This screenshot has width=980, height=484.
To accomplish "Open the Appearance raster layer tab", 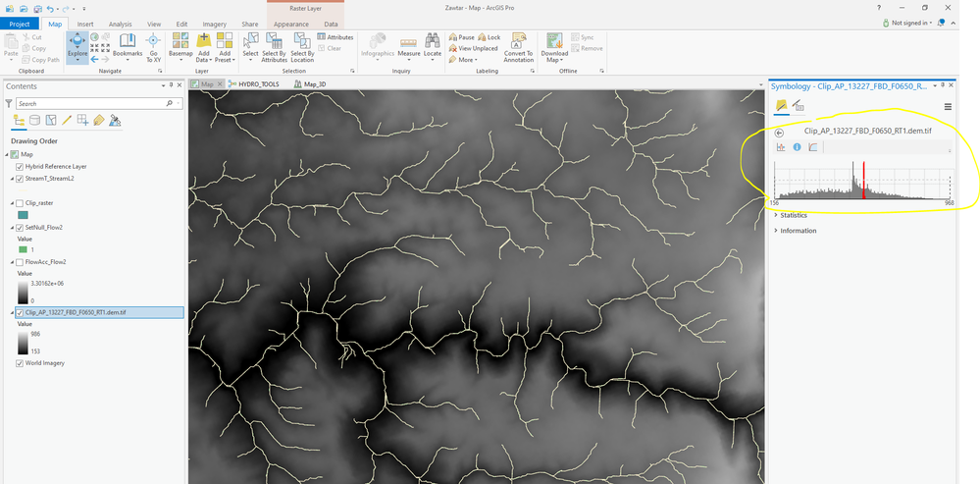I will click(x=291, y=24).
